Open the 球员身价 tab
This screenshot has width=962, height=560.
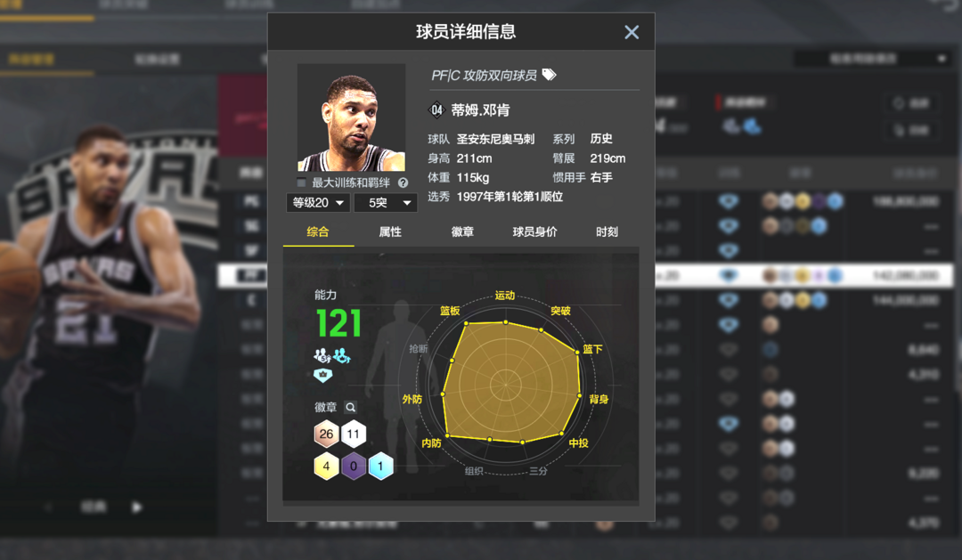point(535,231)
